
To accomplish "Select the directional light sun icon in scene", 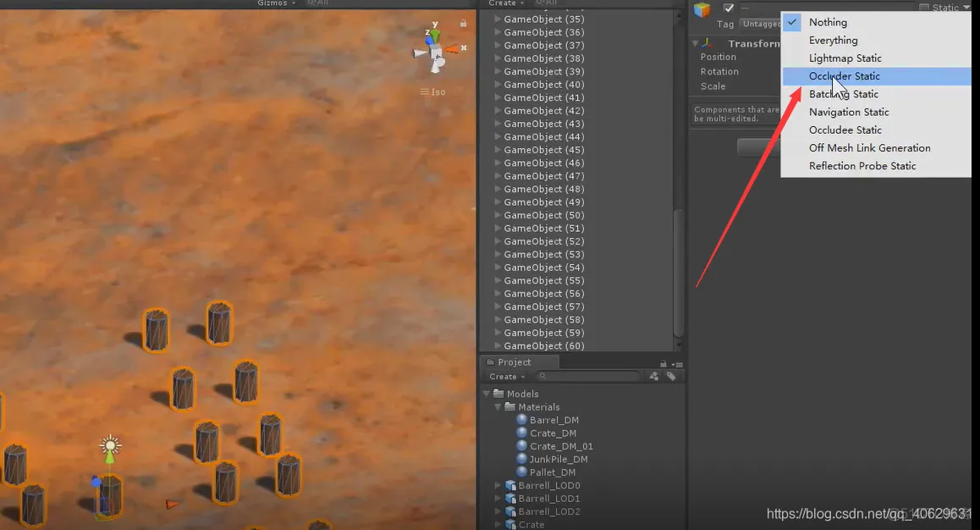I will point(111,445).
